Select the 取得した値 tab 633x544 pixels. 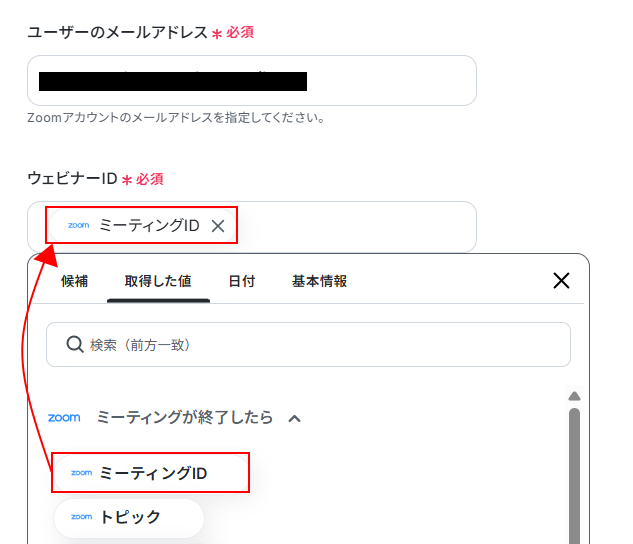pos(158,281)
